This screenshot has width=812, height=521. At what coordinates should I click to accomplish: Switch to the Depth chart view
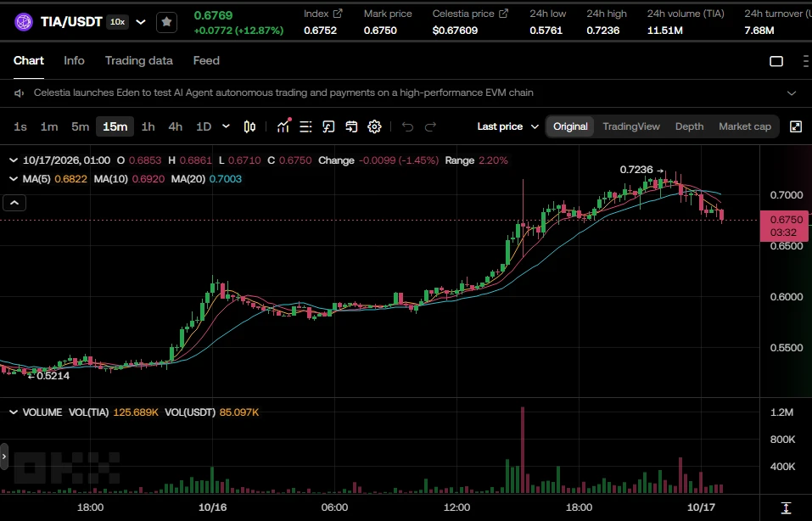689,126
